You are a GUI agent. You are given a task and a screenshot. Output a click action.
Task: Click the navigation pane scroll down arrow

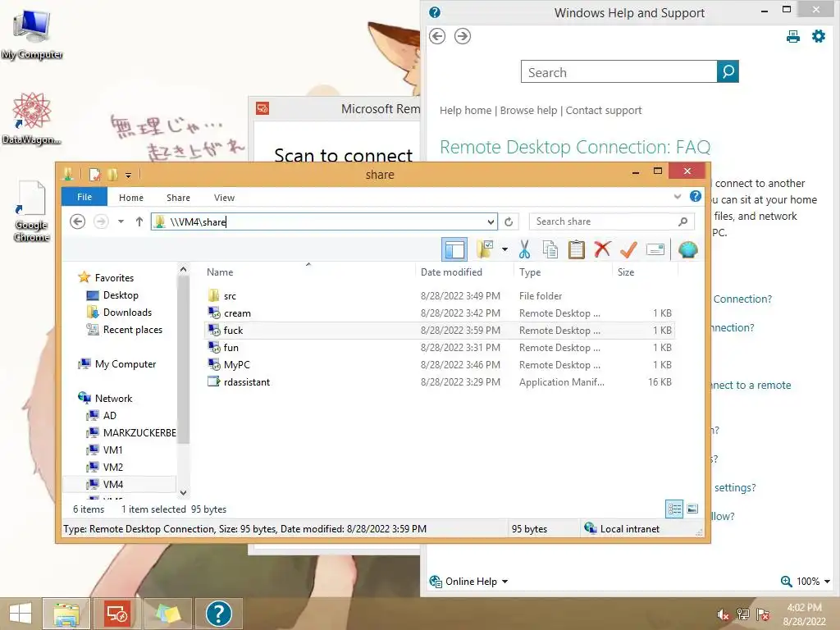click(x=183, y=492)
